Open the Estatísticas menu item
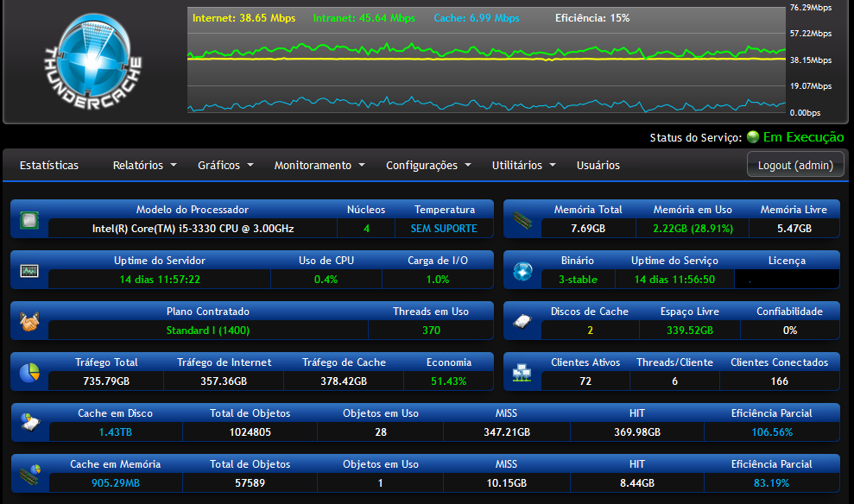This screenshot has width=854, height=504. tap(49, 165)
